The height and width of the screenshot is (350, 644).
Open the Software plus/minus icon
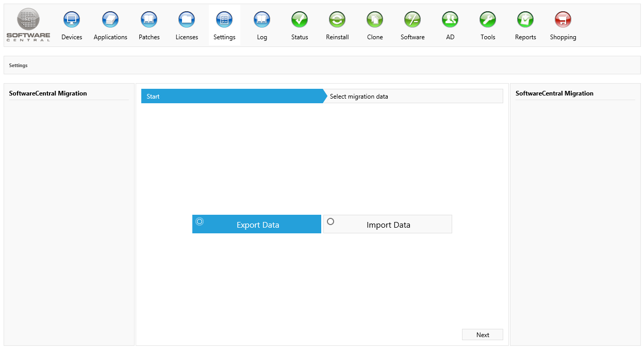pyautogui.click(x=412, y=20)
